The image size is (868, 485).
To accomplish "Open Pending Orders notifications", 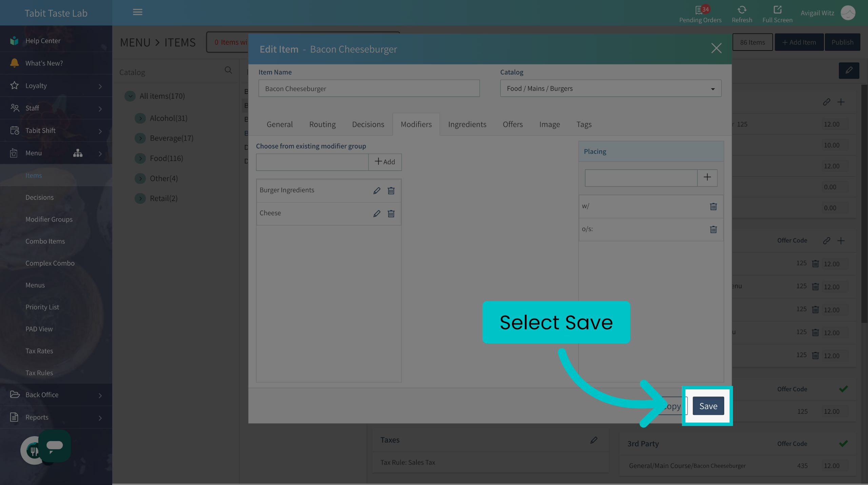I will pos(700,14).
